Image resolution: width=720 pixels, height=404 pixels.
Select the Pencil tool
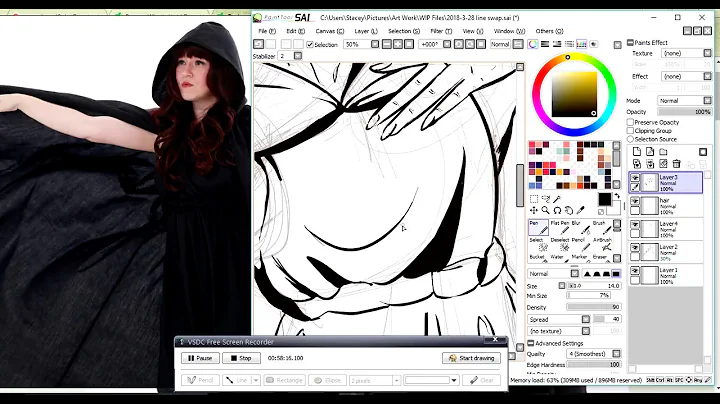click(580, 244)
